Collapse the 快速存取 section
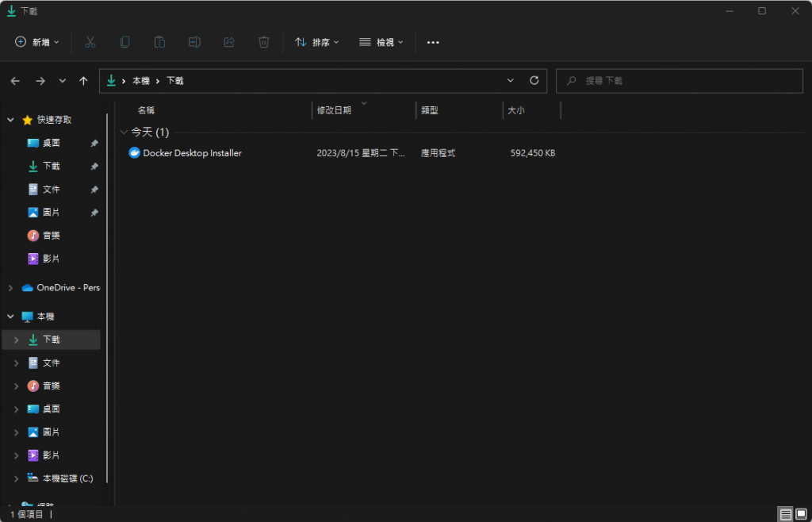812x522 pixels. pyautogui.click(x=10, y=120)
